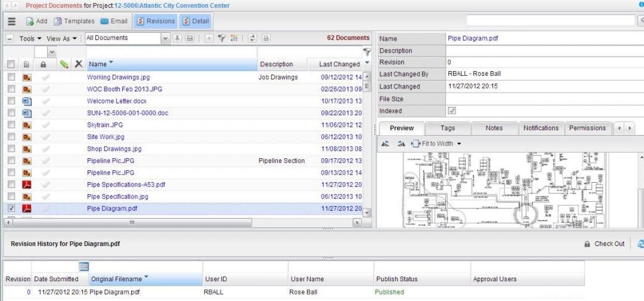Click the refresh documents icon
The height and width of the screenshot is (301, 644).
253,38
